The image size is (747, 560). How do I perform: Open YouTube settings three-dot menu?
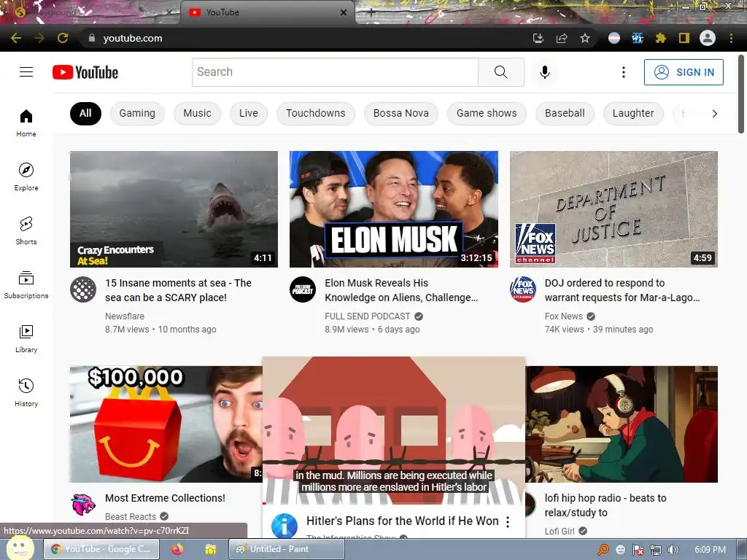point(623,72)
